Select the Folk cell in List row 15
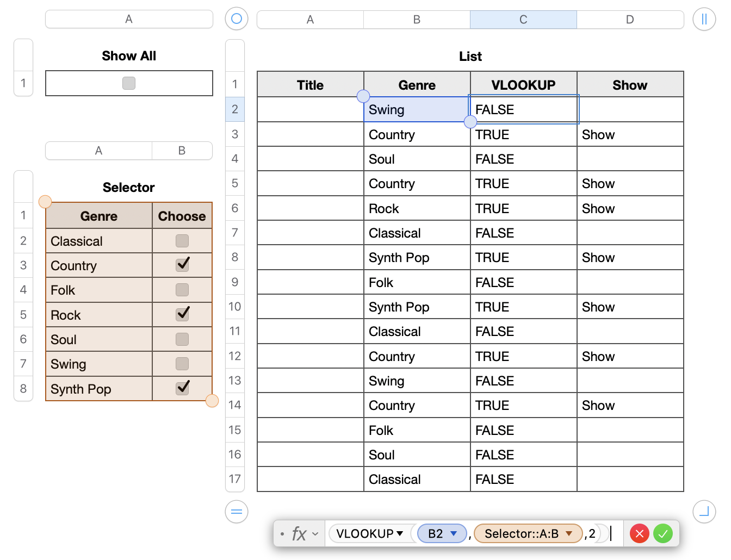 pyautogui.click(x=417, y=430)
